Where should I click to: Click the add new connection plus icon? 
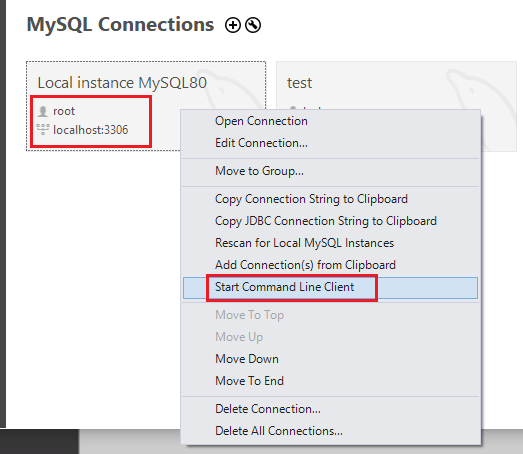pos(232,25)
